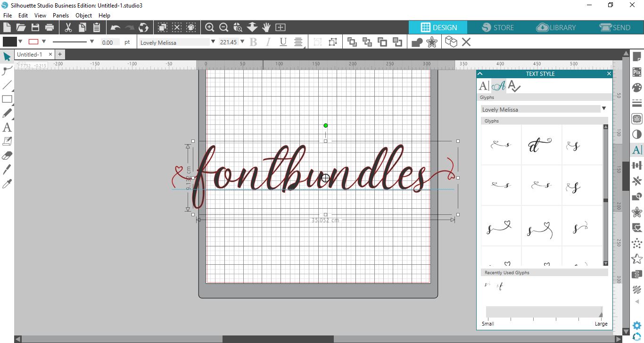Open the File menu
The height and width of the screenshot is (343, 644).
pyautogui.click(x=7, y=16)
